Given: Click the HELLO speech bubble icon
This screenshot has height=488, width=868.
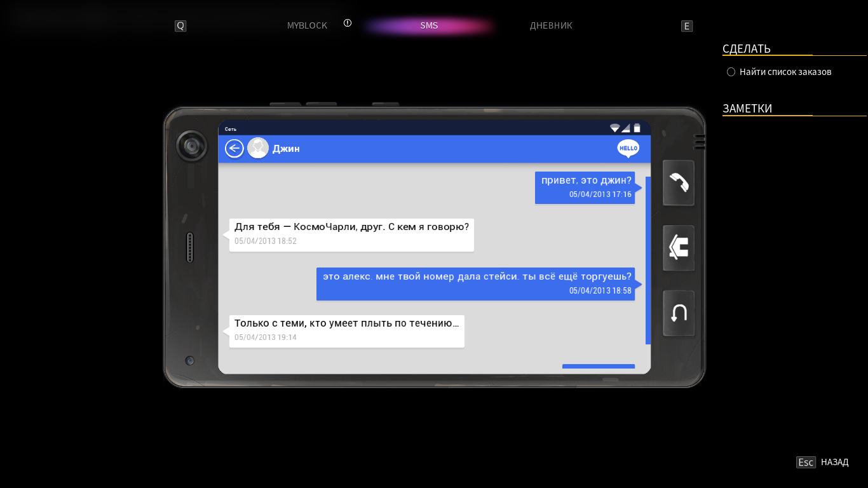Looking at the screenshot, I should pyautogui.click(x=628, y=148).
